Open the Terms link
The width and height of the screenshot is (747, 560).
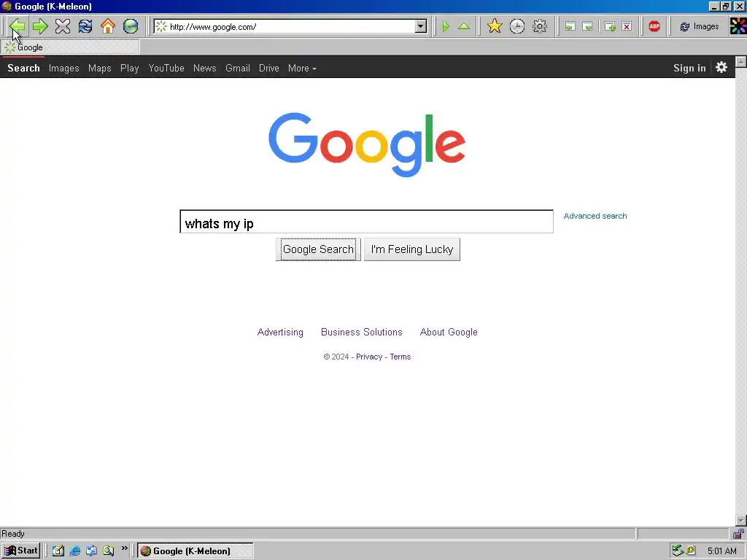[400, 357]
